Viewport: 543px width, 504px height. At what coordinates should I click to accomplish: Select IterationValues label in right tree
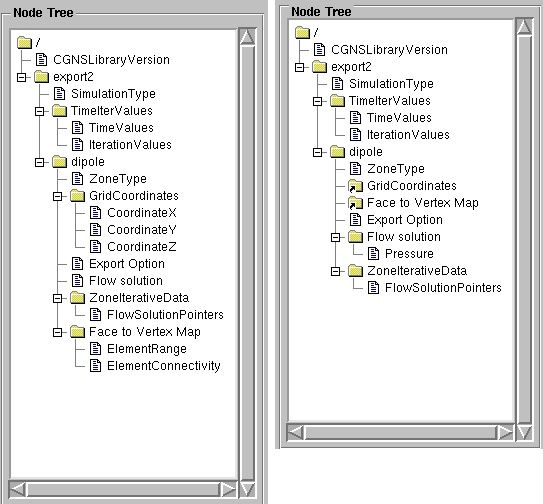pyautogui.click(x=408, y=135)
